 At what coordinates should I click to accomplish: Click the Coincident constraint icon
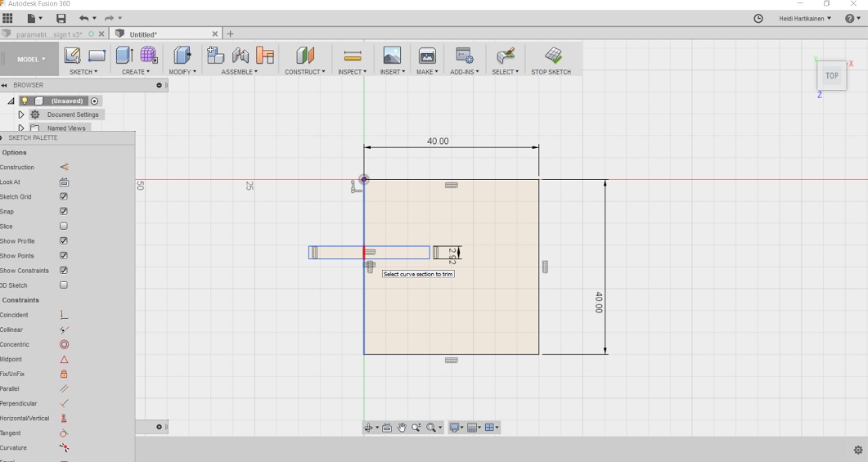(x=64, y=315)
